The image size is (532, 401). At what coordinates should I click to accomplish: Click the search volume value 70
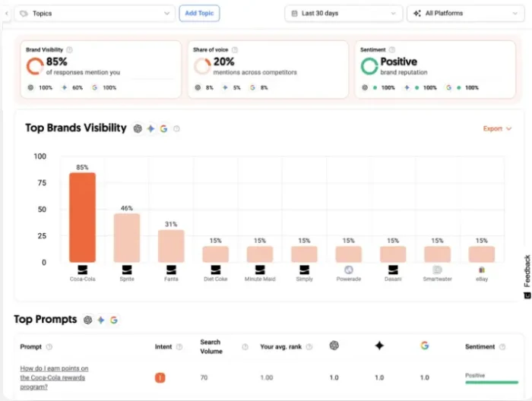[x=204, y=377]
